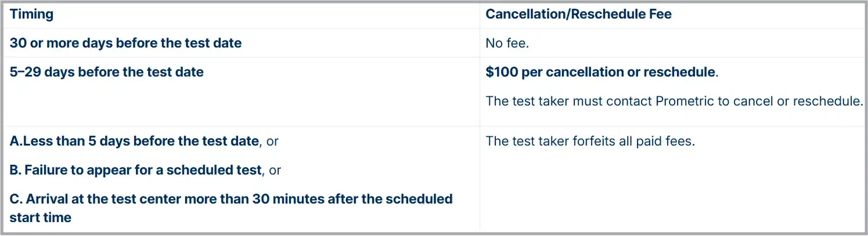868x236 pixels.
Task: Click 'C. Arrival at the test center' line
Action: (x=230, y=199)
